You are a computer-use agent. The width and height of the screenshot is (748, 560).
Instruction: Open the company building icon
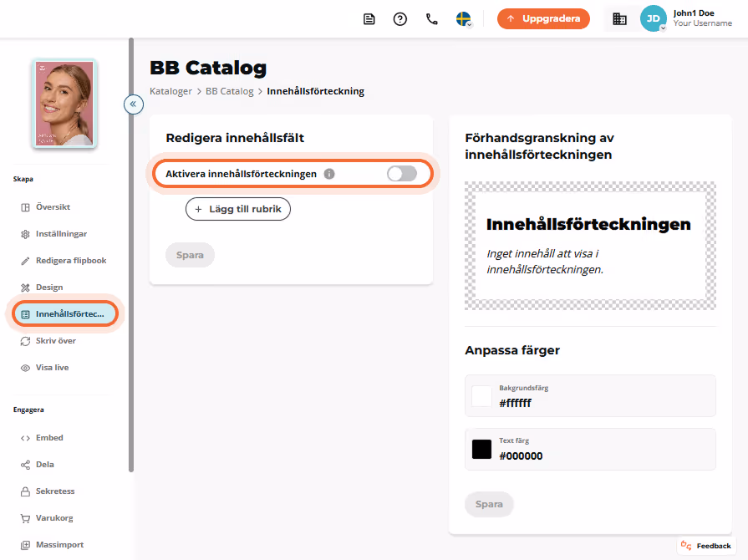point(619,19)
